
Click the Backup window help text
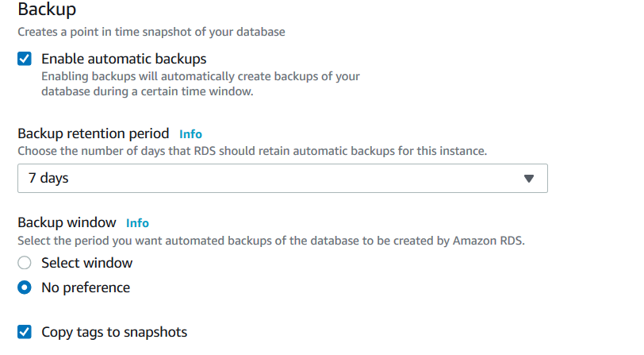coord(270,240)
